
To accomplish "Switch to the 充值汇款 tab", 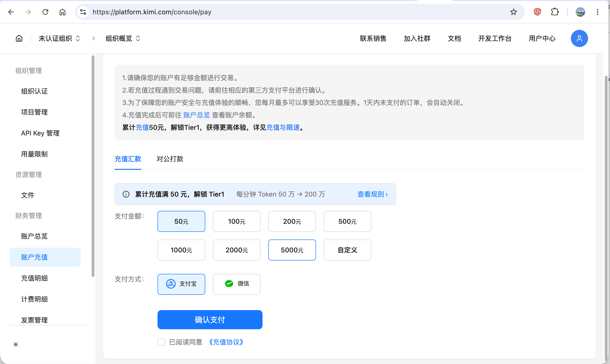I will tap(128, 159).
